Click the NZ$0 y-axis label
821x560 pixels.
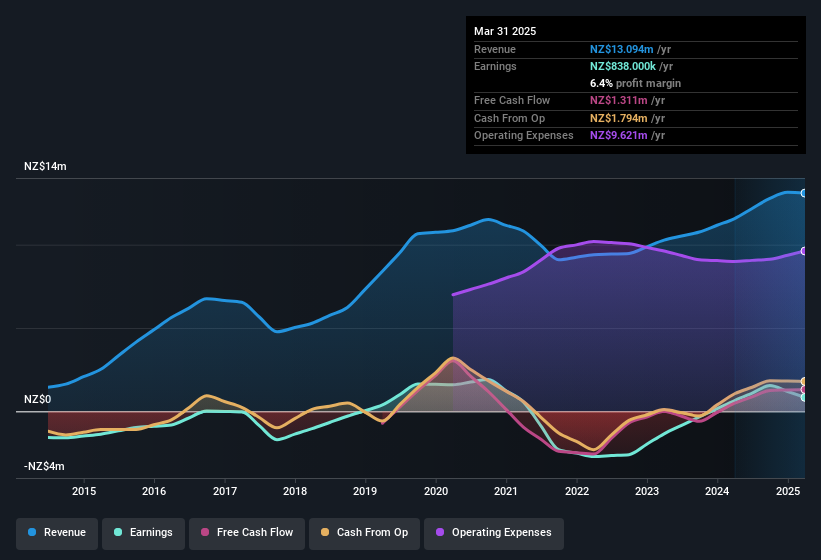[38, 400]
